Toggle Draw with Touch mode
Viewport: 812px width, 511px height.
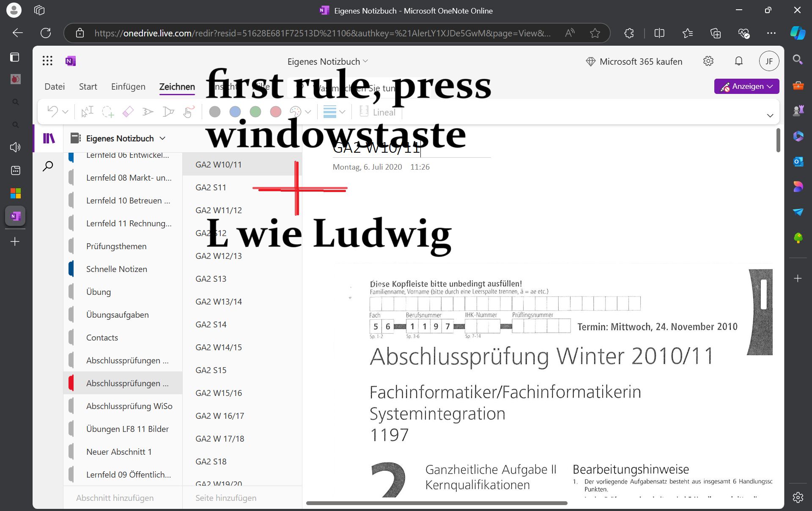click(x=189, y=112)
